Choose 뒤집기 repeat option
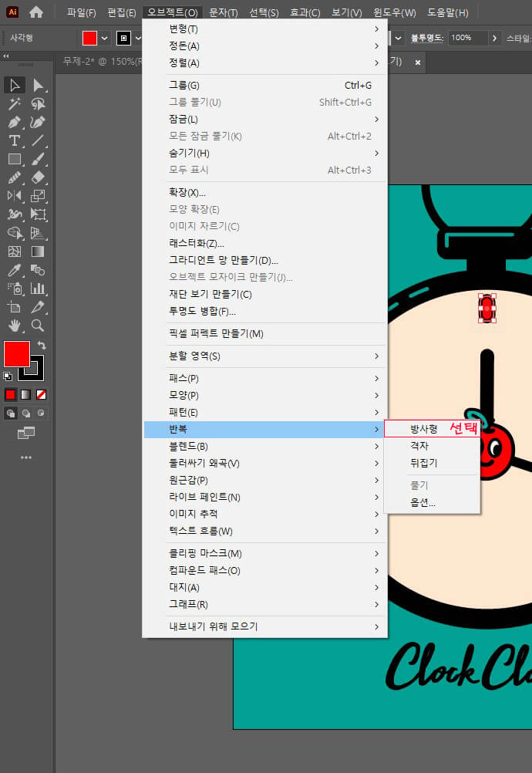 (432, 463)
